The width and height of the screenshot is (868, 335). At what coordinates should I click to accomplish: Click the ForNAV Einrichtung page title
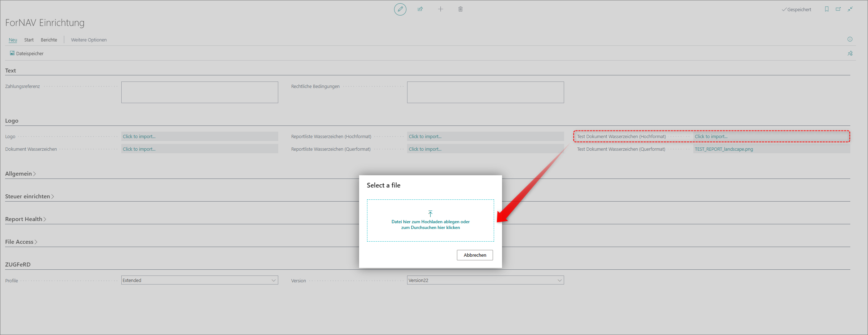click(x=45, y=23)
